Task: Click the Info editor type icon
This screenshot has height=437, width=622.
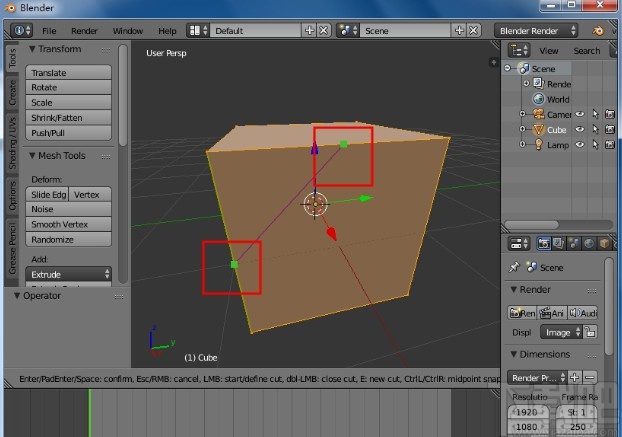Action: coord(21,31)
